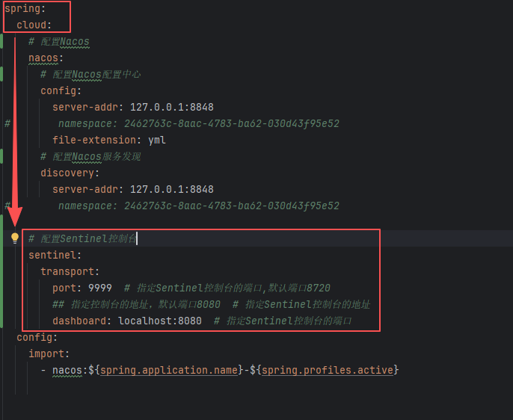Click the commented namespace line under discovery
Viewport: 513px width, 420px height.
click(x=199, y=206)
